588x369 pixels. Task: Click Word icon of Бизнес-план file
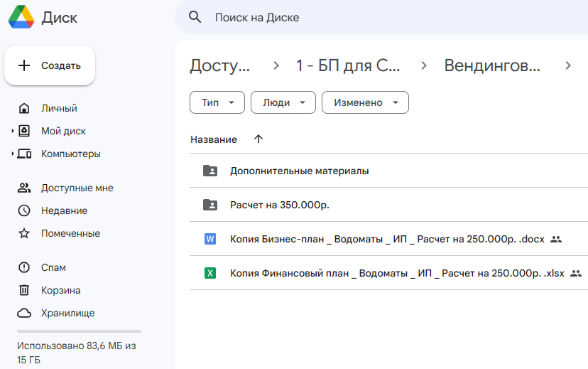coord(210,239)
